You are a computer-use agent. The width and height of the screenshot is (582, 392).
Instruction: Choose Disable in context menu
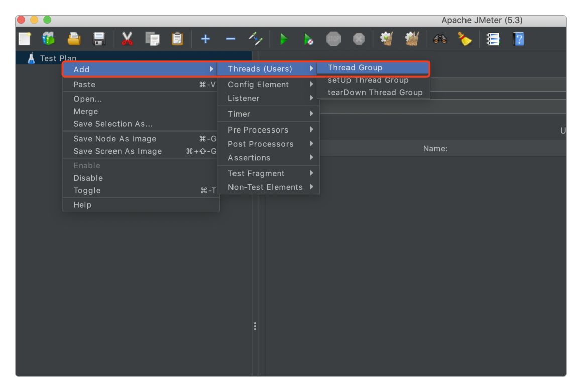click(x=140, y=178)
